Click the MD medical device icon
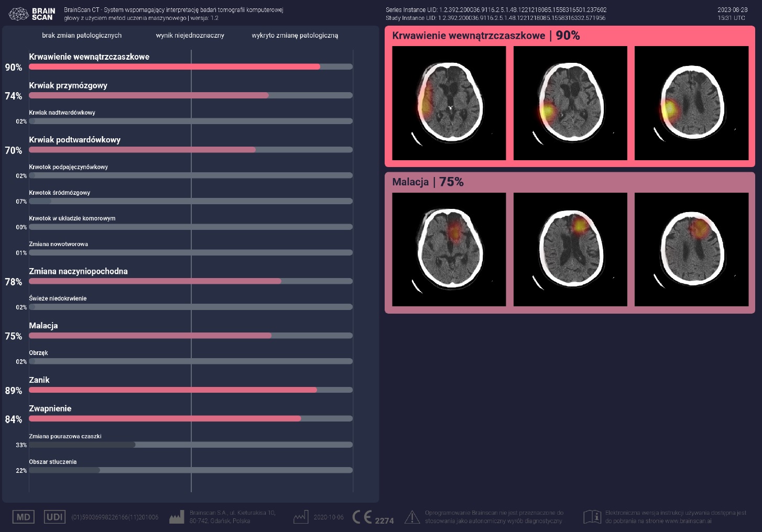The height and width of the screenshot is (532, 762). 23,517
